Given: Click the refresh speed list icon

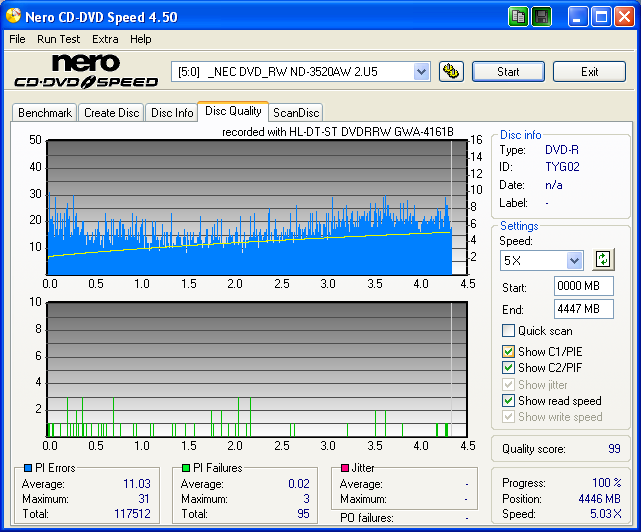Looking at the screenshot, I should [603, 259].
